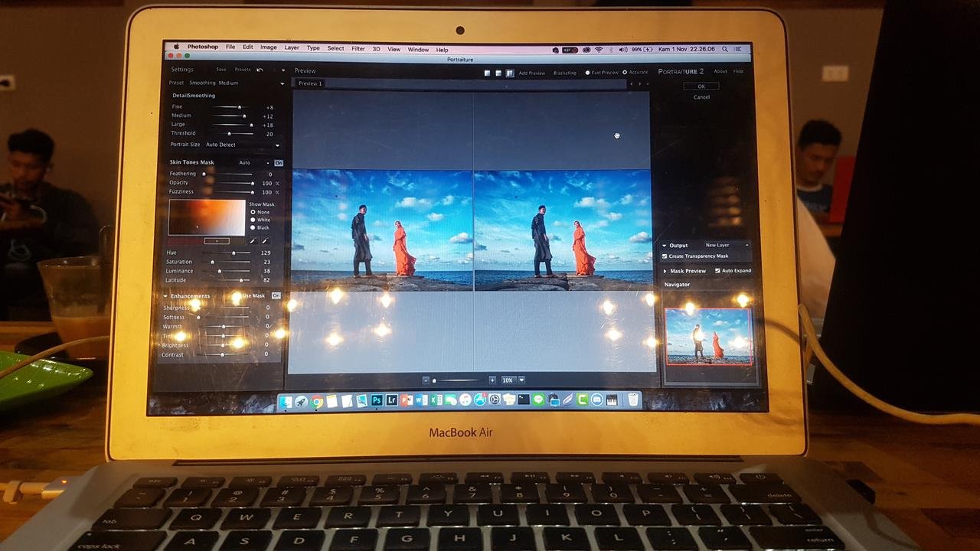Open Google Chrome from the dock

317,400
